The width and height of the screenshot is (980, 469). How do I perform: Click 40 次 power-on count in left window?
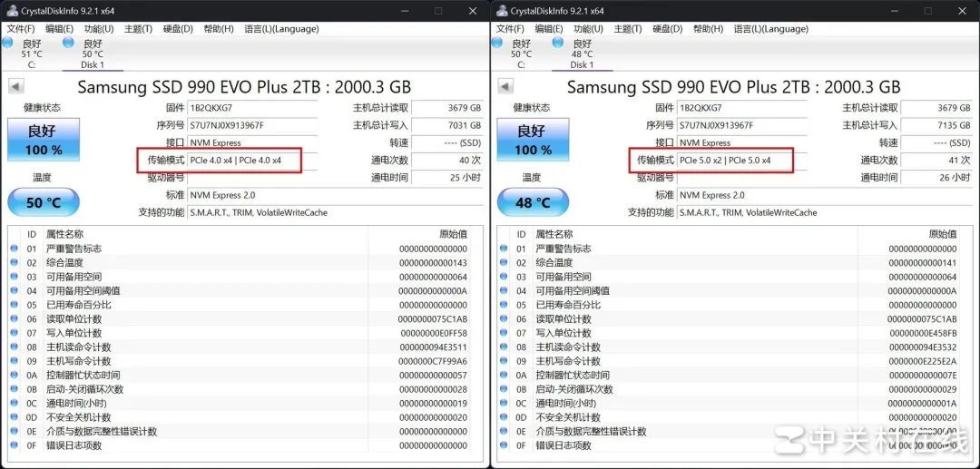pos(447,160)
